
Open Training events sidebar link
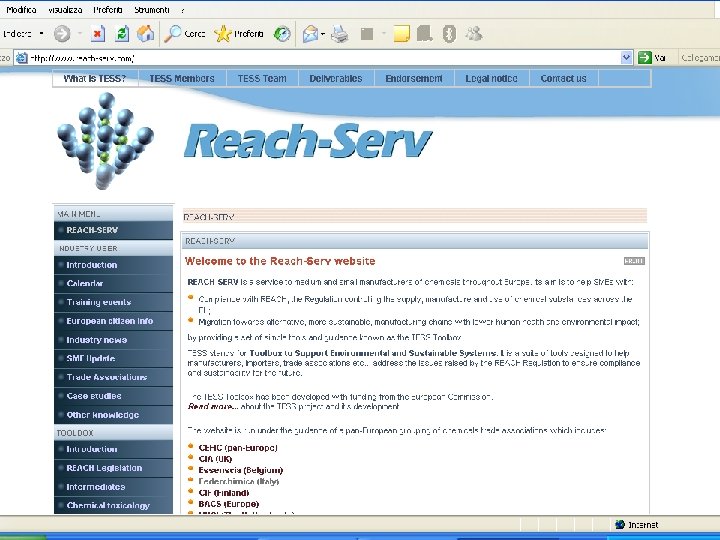click(113, 302)
